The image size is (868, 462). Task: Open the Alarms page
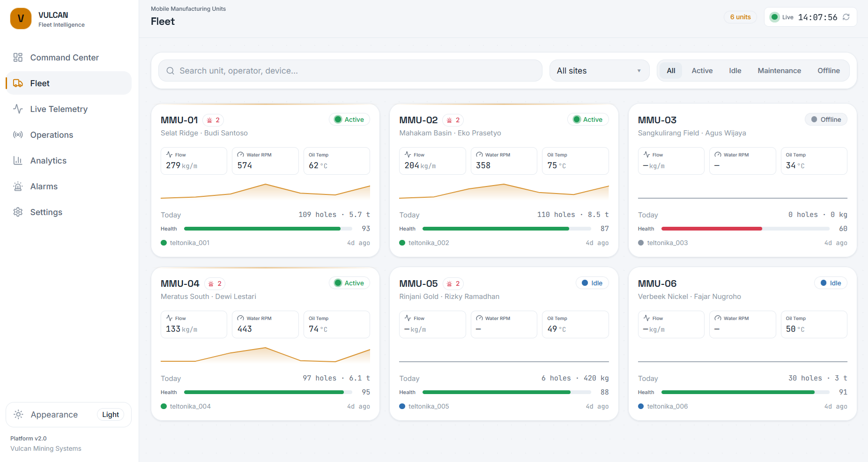[x=68, y=186]
